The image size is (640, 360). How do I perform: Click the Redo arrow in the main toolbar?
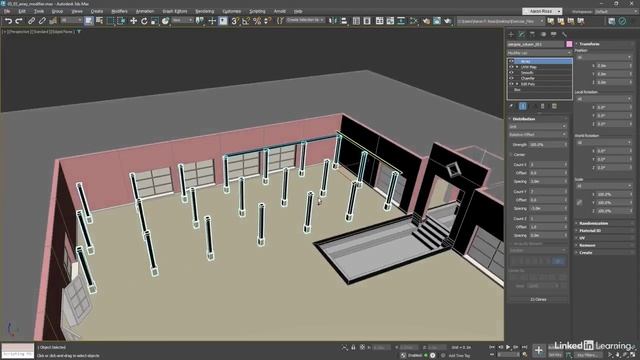tap(19, 21)
